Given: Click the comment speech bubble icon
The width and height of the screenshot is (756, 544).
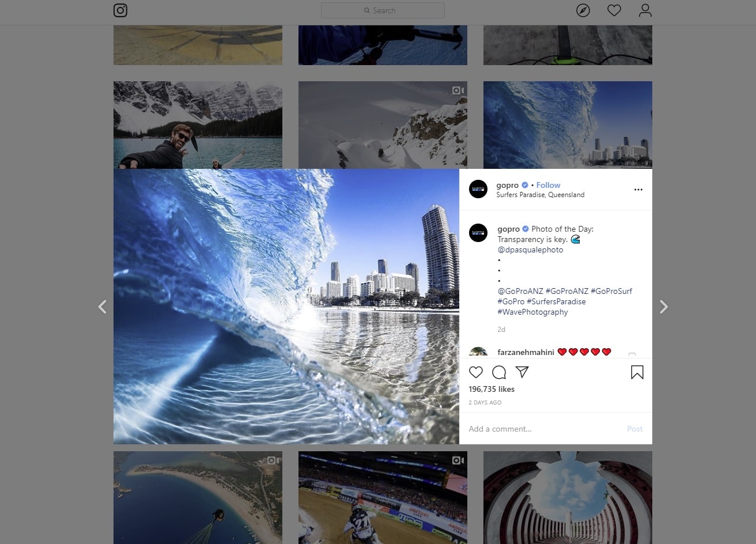Looking at the screenshot, I should [x=499, y=372].
